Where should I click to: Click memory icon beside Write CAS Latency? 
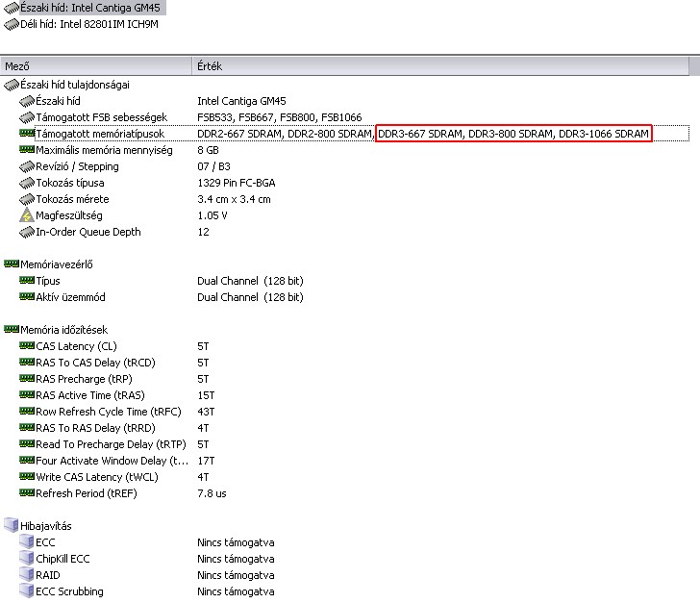(x=27, y=477)
